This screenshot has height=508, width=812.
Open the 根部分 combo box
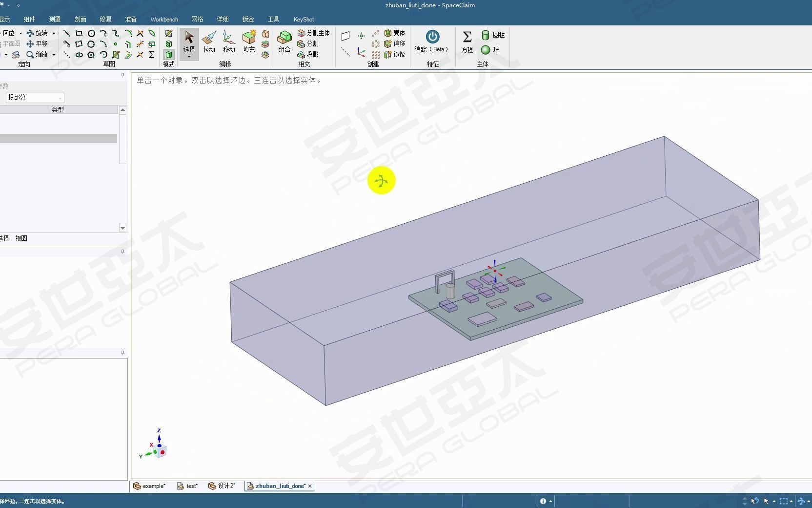pos(35,98)
